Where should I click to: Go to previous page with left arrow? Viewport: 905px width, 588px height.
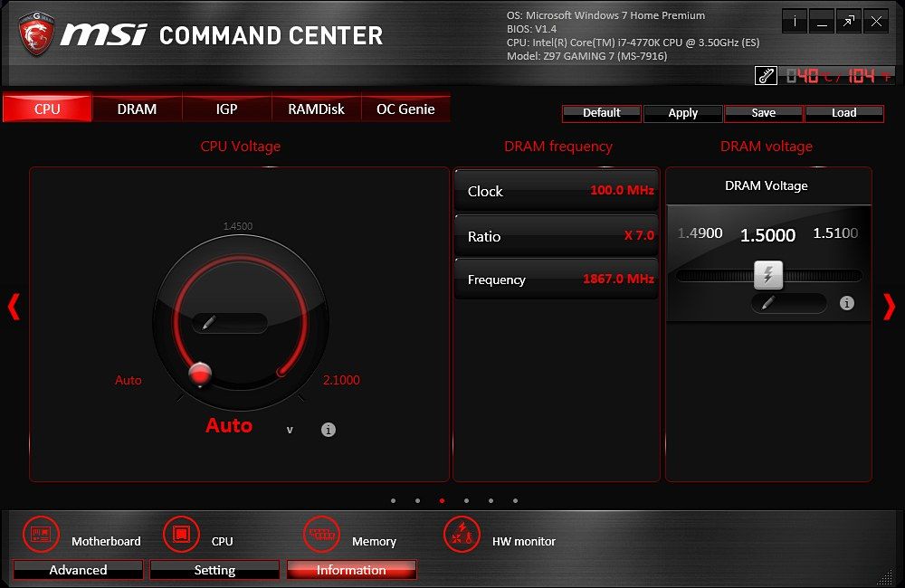click(x=14, y=307)
